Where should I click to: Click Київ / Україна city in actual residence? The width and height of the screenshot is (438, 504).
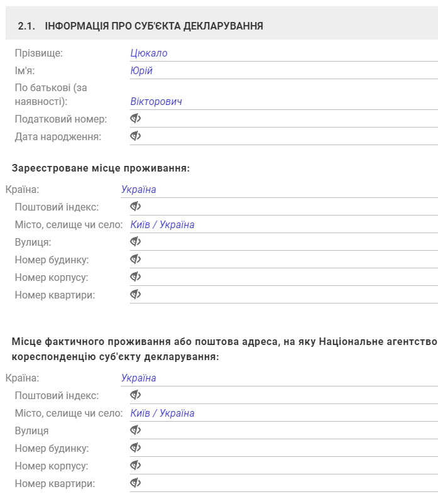coord(162,413)
